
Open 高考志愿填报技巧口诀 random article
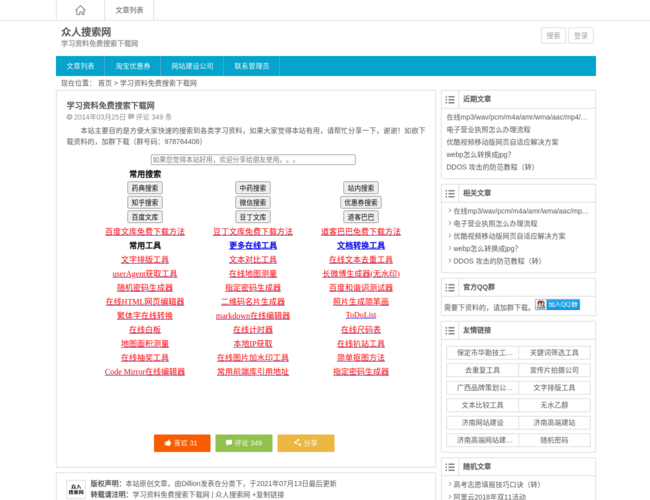(x=497, y=484)
